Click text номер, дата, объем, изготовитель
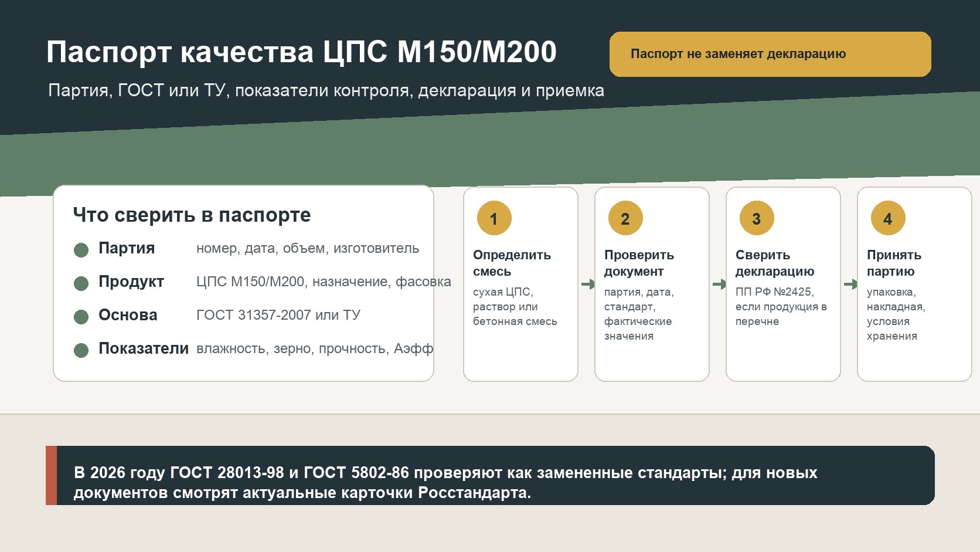 [308, 248]
